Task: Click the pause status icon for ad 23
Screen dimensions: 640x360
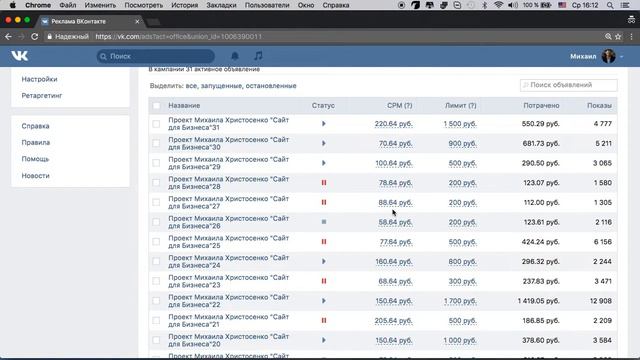Action: (x=324, y=281)
